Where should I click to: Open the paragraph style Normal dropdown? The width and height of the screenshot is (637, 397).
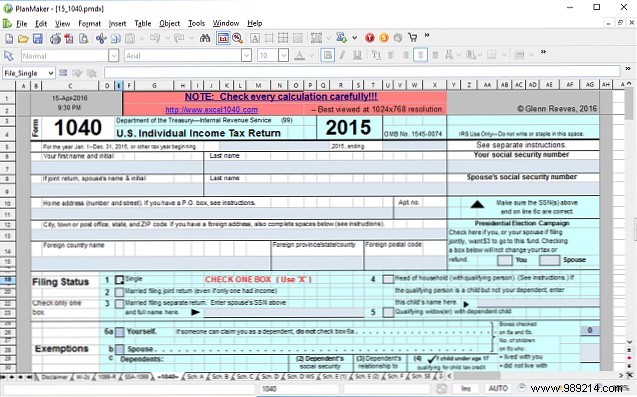114,56
